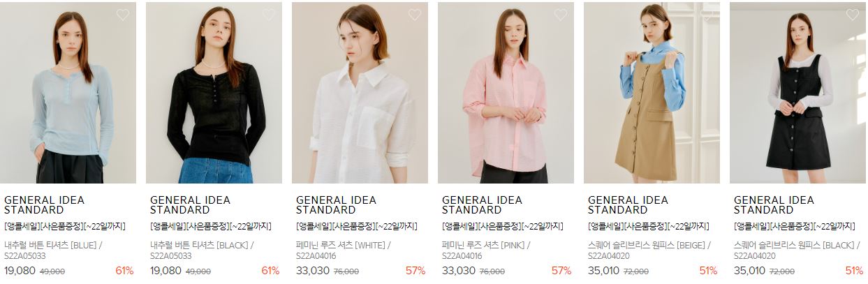Screen dimensions: 868x284
Task: Open black square sleeveless dress image
Action: point(797,93)
